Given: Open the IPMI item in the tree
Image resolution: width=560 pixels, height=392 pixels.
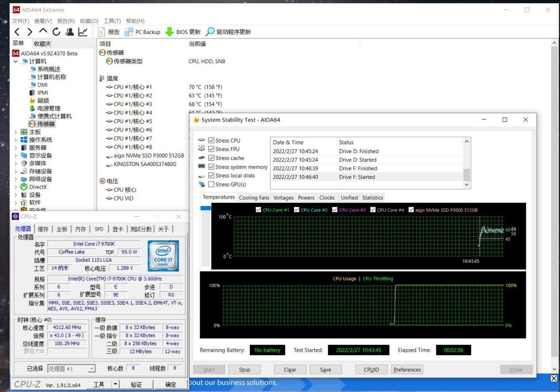Looking at the screenshot, I should click(x=42, y=93).
